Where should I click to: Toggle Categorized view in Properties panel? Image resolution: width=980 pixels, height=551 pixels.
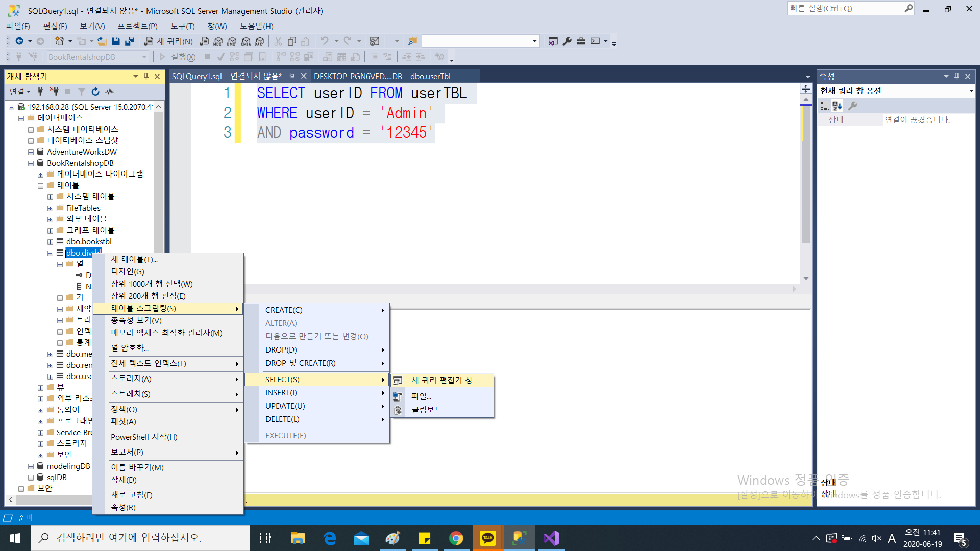[825, 106]
